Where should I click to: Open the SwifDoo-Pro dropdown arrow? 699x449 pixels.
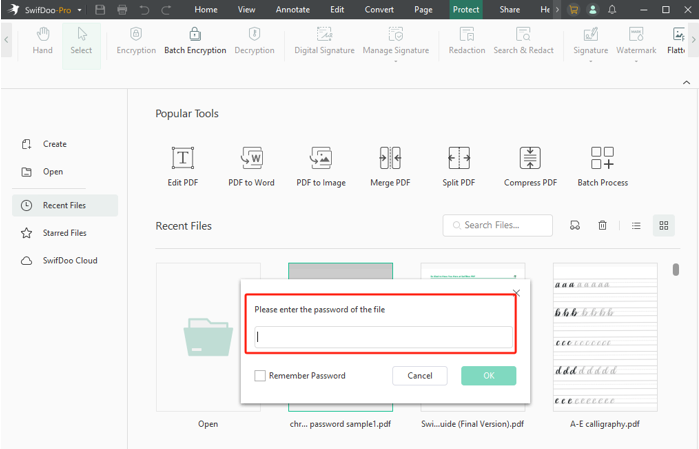79,10
